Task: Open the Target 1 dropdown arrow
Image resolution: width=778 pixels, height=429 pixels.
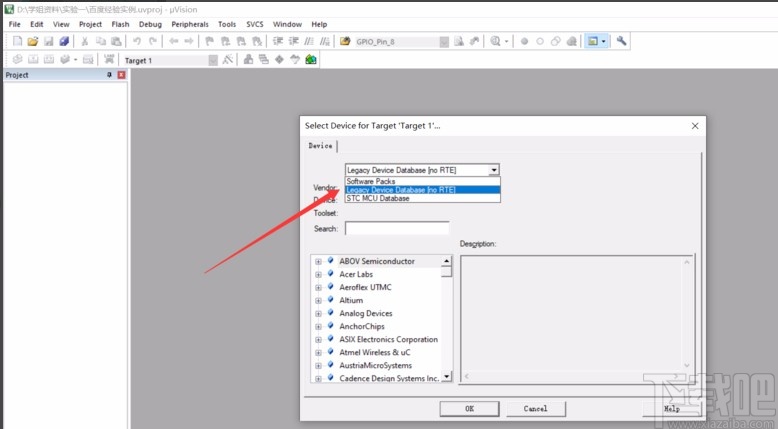Action: [213, 60]
